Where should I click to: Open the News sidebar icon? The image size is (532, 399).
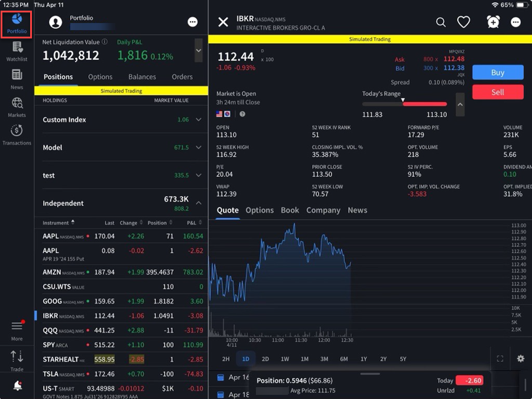click(x=17, y=79)
